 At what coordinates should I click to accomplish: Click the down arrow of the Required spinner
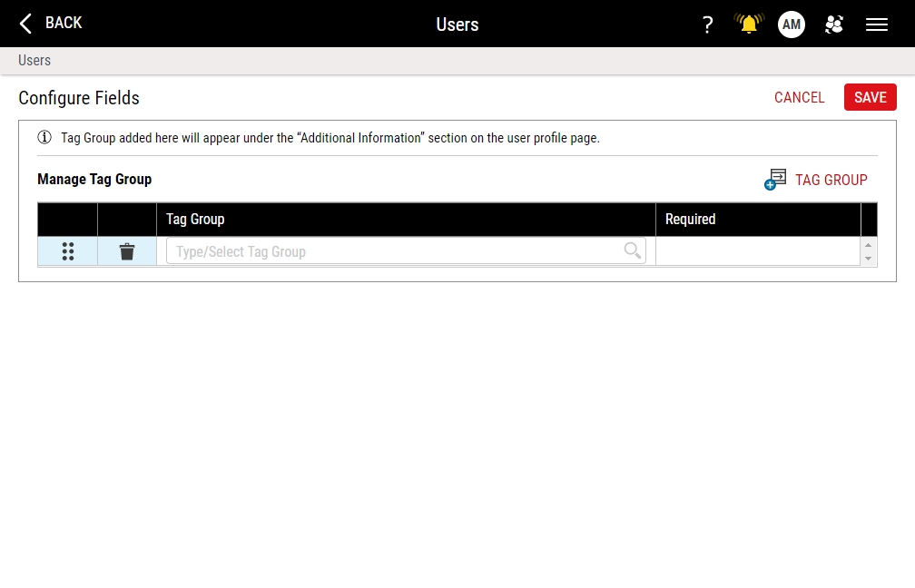pyautogui.click(x=868, y=259)
